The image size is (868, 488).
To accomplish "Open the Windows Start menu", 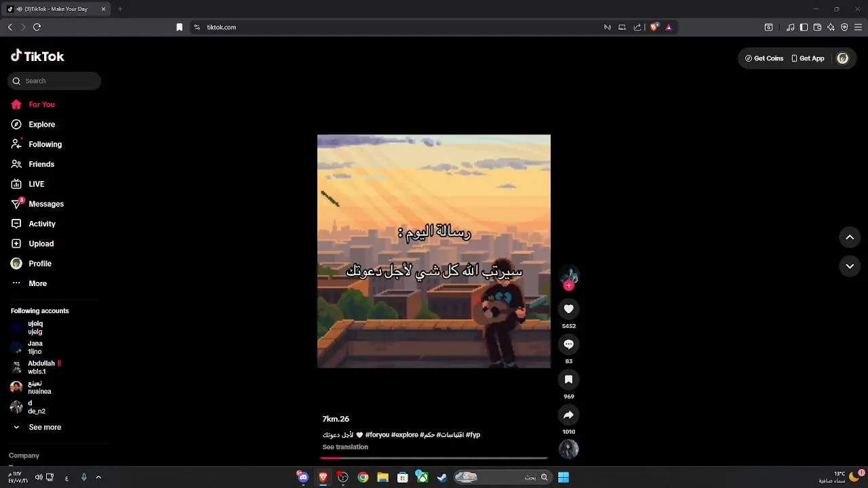I will point(564,477).
